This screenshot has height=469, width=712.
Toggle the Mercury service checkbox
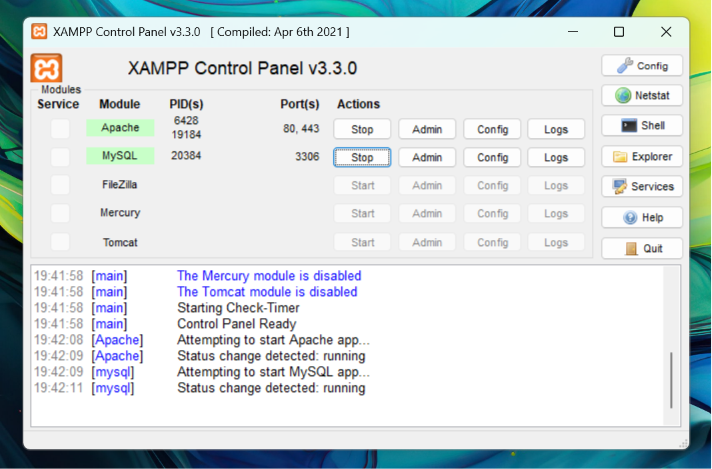pos(60,213)
